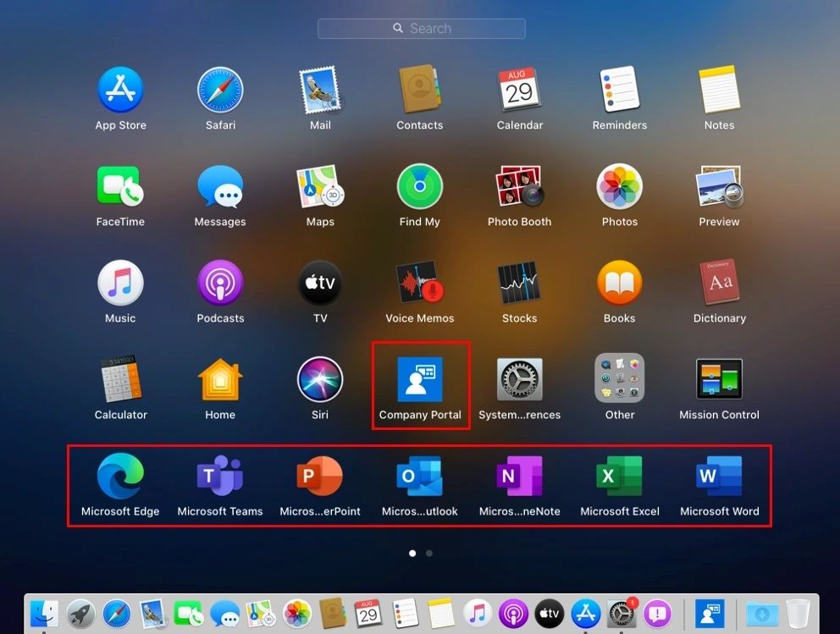Open the Trash in the Dock
This screenshot has height=634, width=840.
798,614
